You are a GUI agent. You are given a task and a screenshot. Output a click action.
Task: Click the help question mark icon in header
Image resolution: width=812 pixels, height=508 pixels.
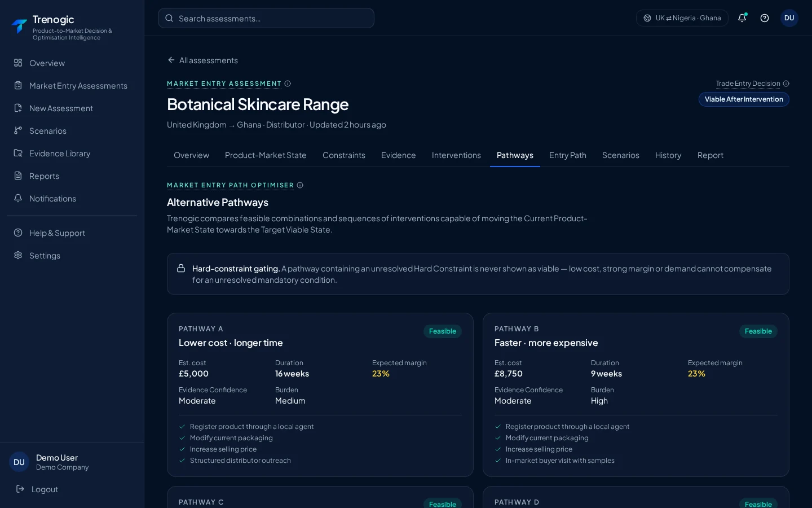point(765,18)
